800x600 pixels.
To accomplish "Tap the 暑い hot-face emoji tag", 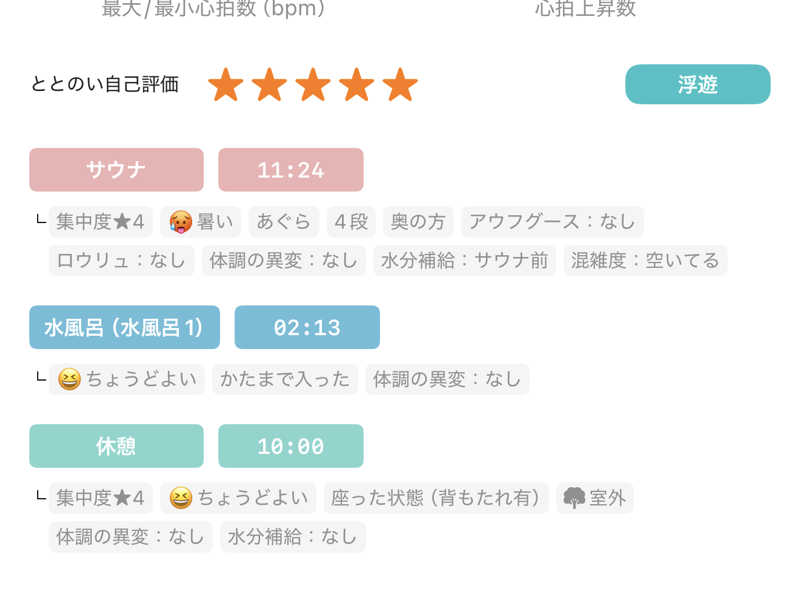I will pyautogui.click(x=201, y=222).
